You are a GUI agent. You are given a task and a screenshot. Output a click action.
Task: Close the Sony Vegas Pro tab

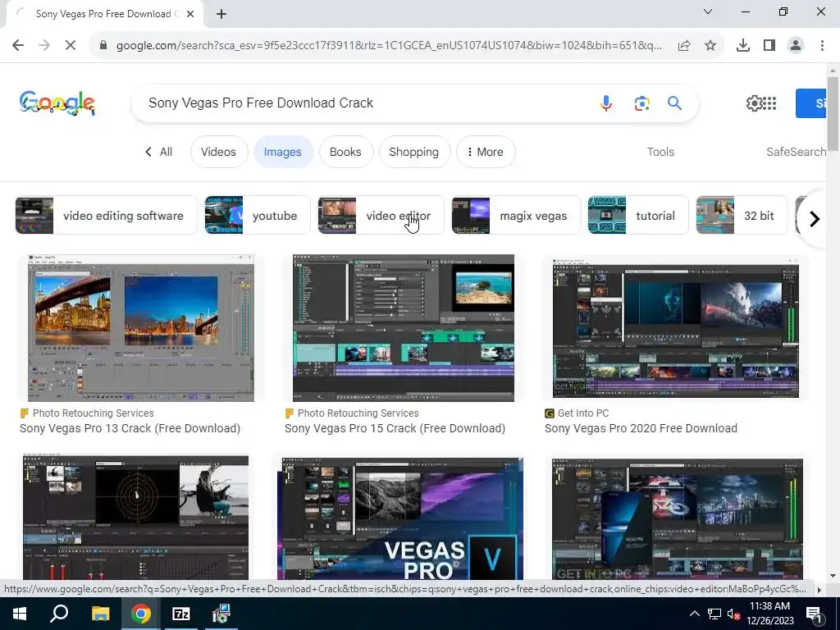pyautogui.click(x=190, y=14)
